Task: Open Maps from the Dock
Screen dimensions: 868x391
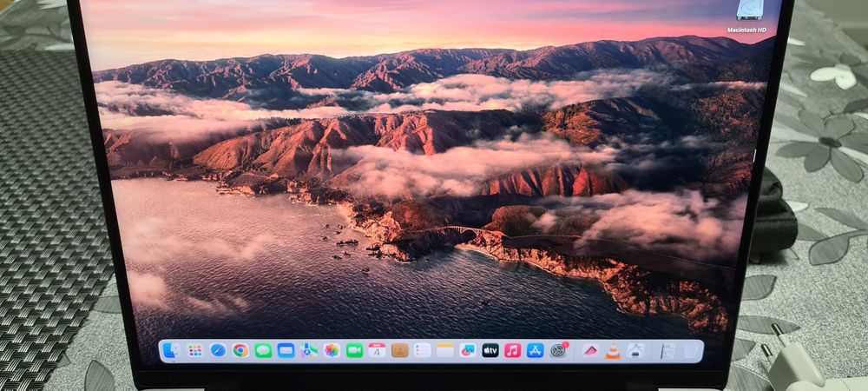Action: click(309, 350)
